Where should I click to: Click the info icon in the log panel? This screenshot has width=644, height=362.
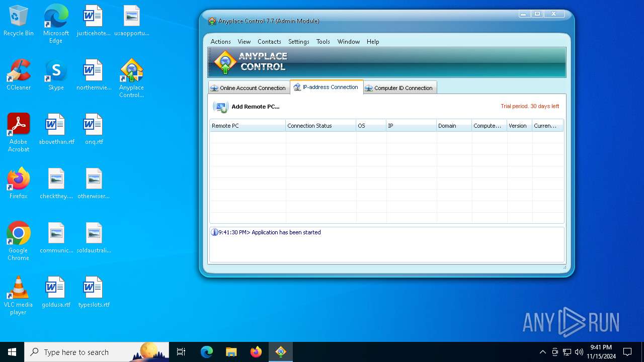click(214, 232)
